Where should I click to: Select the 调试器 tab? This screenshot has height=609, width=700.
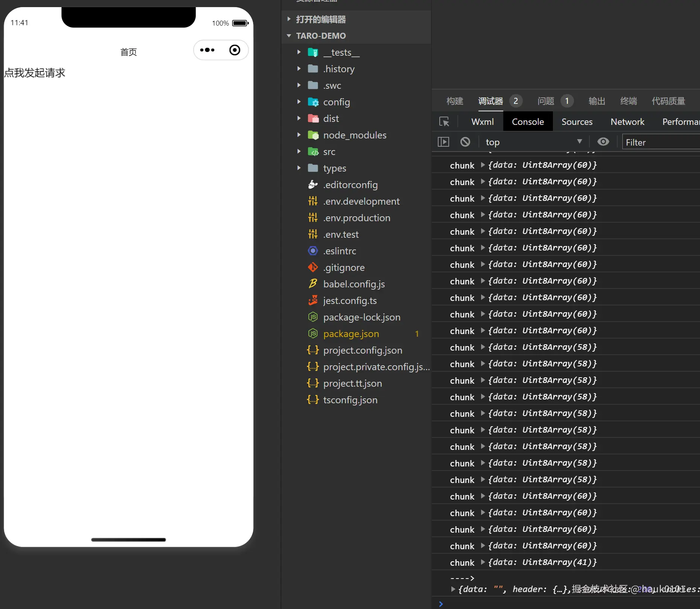pos(490,101)
